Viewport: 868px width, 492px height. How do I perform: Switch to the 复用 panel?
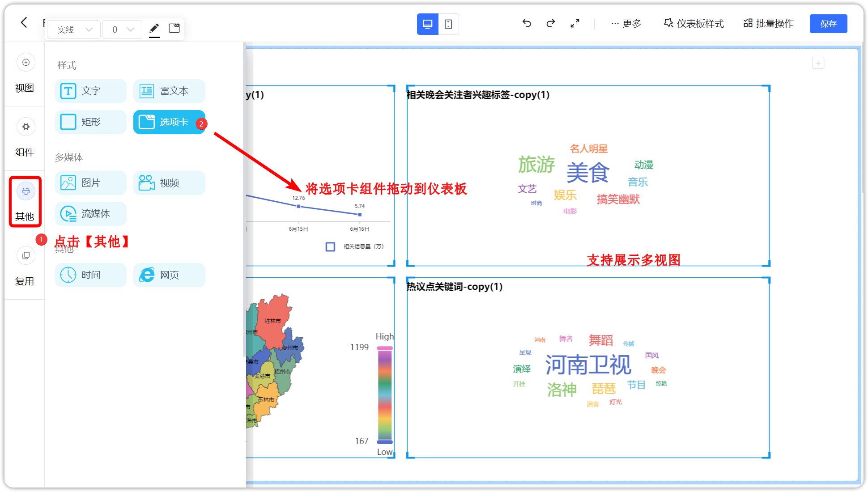pyautogui.click(x=26, y=267)
